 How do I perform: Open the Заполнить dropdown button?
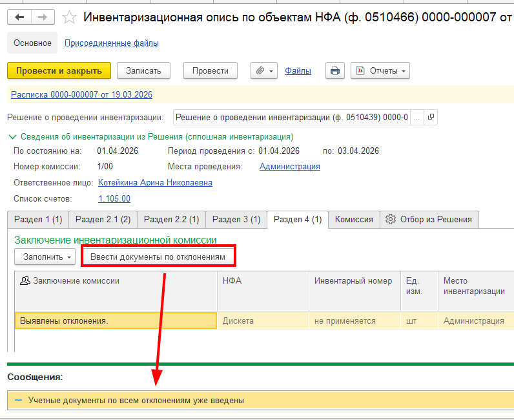(45, 257)
